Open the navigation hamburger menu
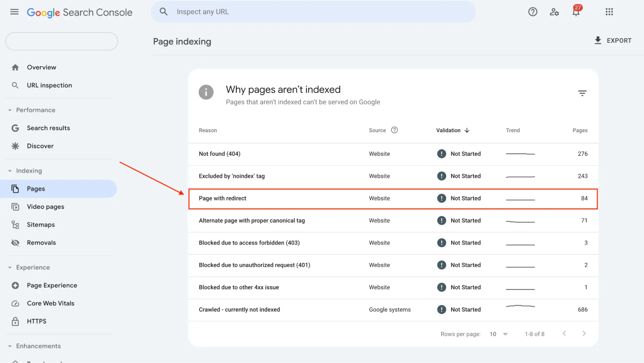The height and width of the screenshot is (363, 644). pos(14,12)
